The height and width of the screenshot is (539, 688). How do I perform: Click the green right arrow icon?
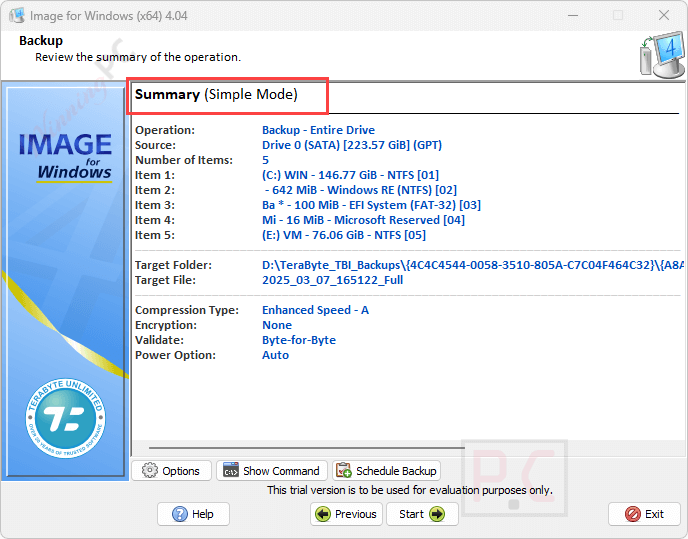[x=437, y=514]
